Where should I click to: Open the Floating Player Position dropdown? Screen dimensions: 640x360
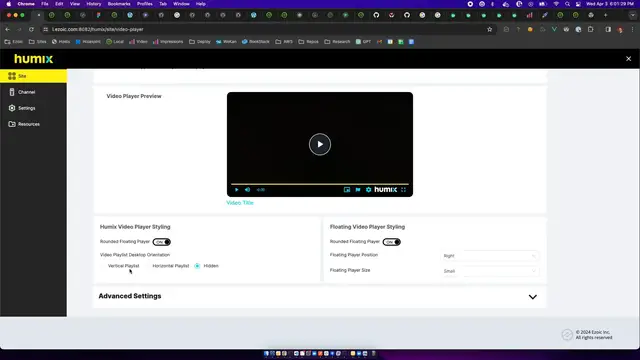coord(490,256)
